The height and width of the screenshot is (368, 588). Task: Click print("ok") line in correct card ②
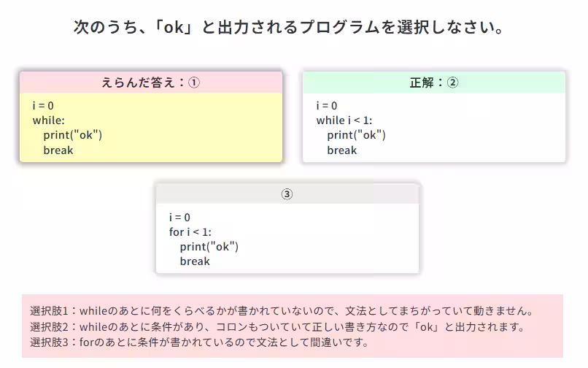[356, 135]
